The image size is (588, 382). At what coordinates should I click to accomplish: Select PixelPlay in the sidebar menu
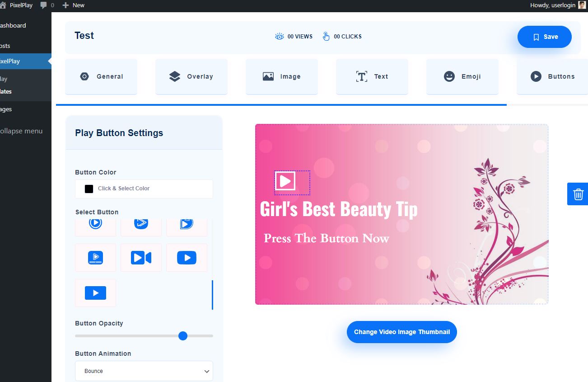pos(26,61)
